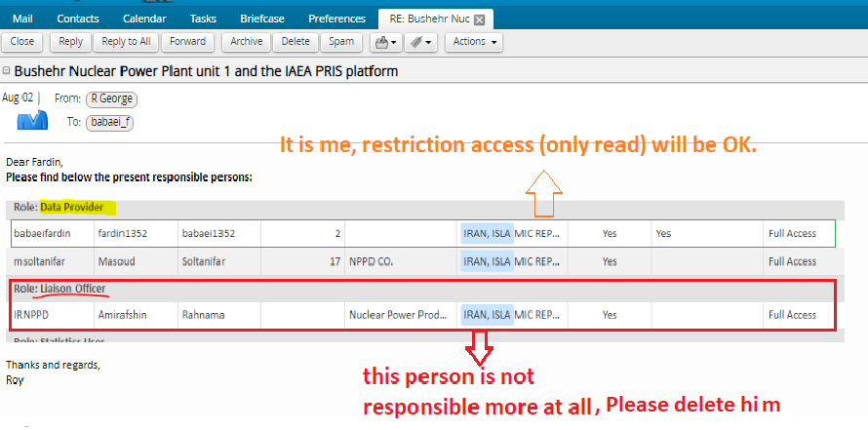Click the babaei_f recipient bubble

click(x=110, y=122)
